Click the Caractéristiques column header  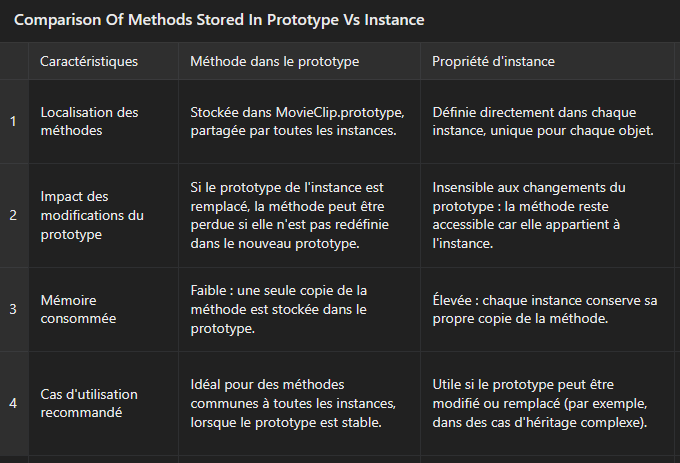[x=103, y=61]
